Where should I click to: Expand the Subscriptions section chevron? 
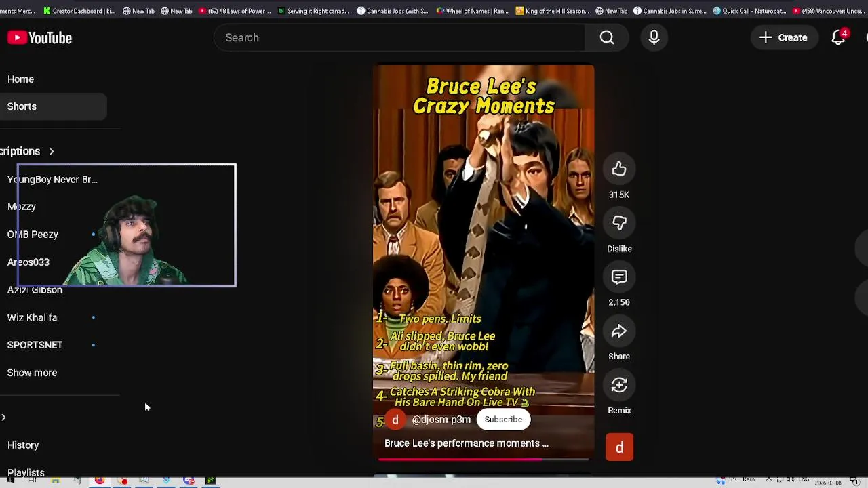click(x=52, y=151)
